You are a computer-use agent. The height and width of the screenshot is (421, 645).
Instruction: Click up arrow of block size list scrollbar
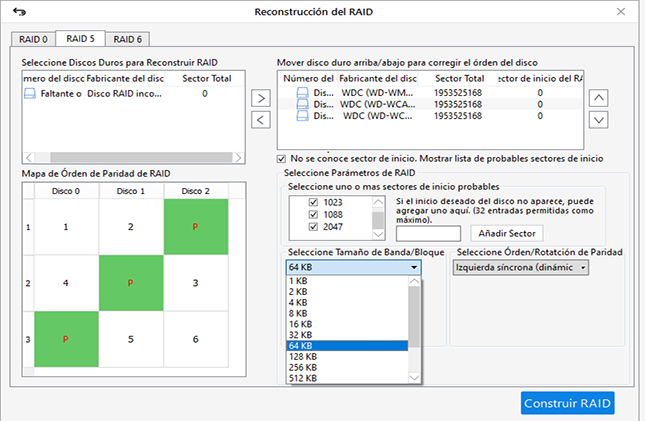[x=414, y=281]
